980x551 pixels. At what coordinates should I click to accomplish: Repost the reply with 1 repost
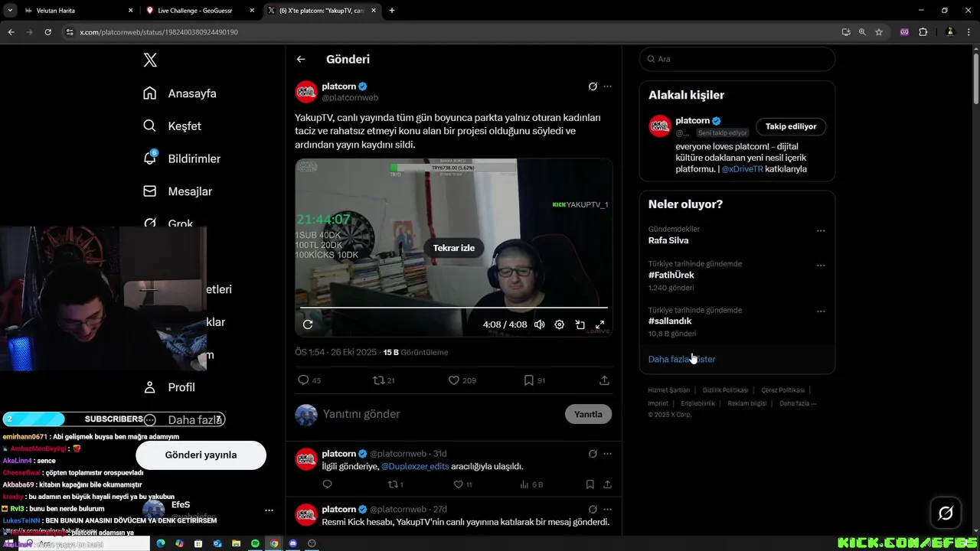click(396, 484)
